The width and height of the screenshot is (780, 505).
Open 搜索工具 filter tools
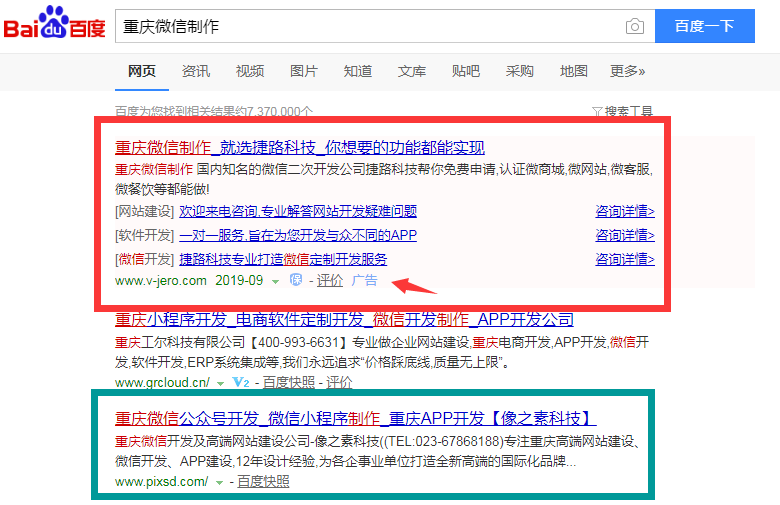click(622, 111)
